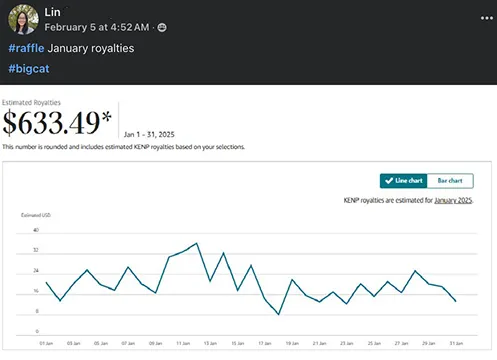497x360 pixels.
Task: Click the February 5 at 4:52 AM timestamp
Action: point(97,27)
